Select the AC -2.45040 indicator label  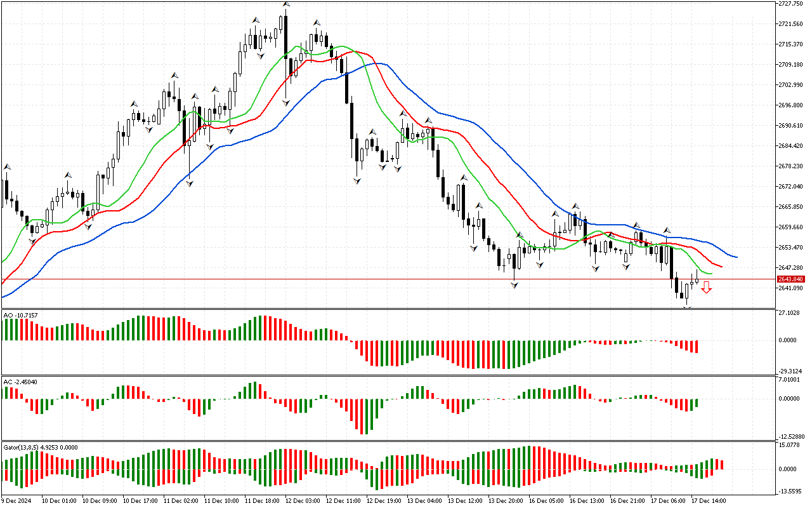[x=20, y=382]
